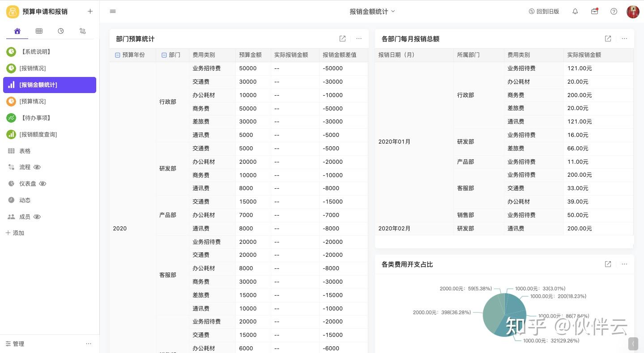
Task: Click the user avatar in top bar
Action: 633,12
